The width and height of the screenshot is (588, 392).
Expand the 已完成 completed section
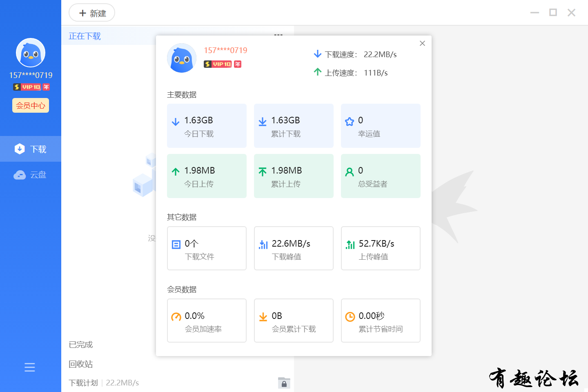[x=81, y=345]
